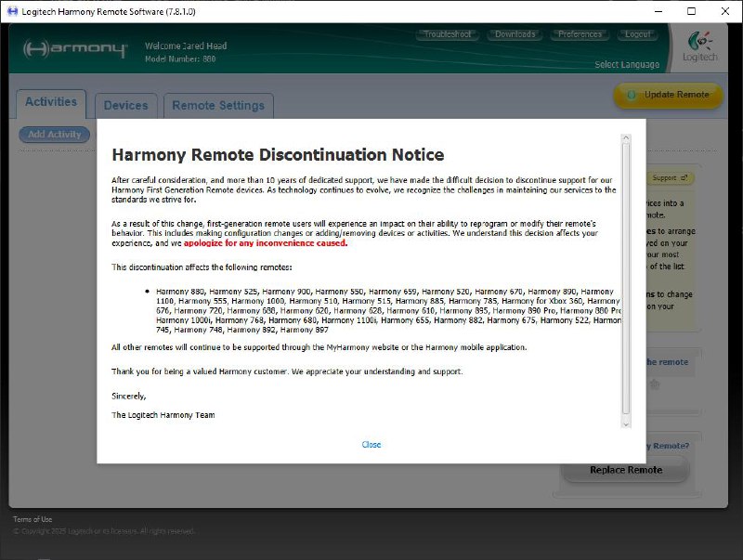Open Preferences from the header
743x560 pixels.
[580, 34]
